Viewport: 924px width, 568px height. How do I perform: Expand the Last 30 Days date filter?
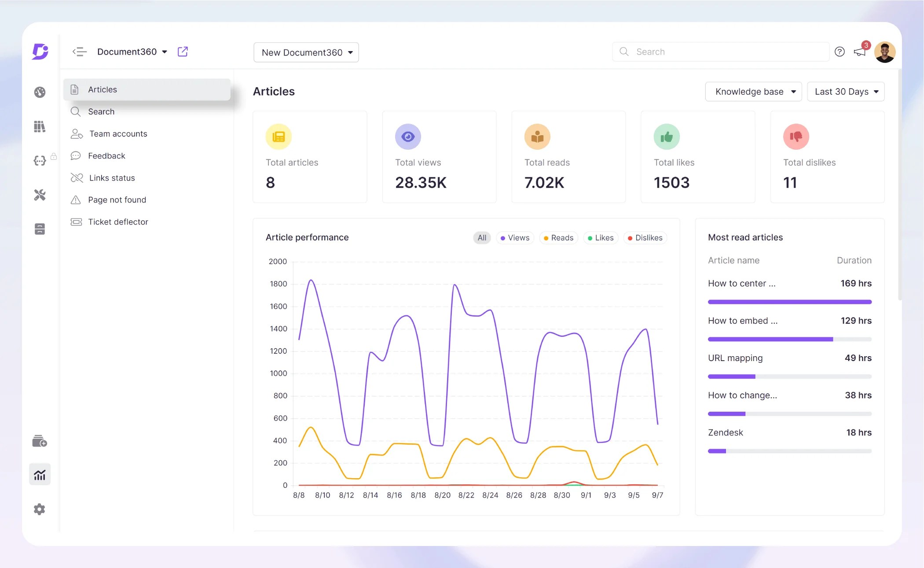[x=845, y=92]
